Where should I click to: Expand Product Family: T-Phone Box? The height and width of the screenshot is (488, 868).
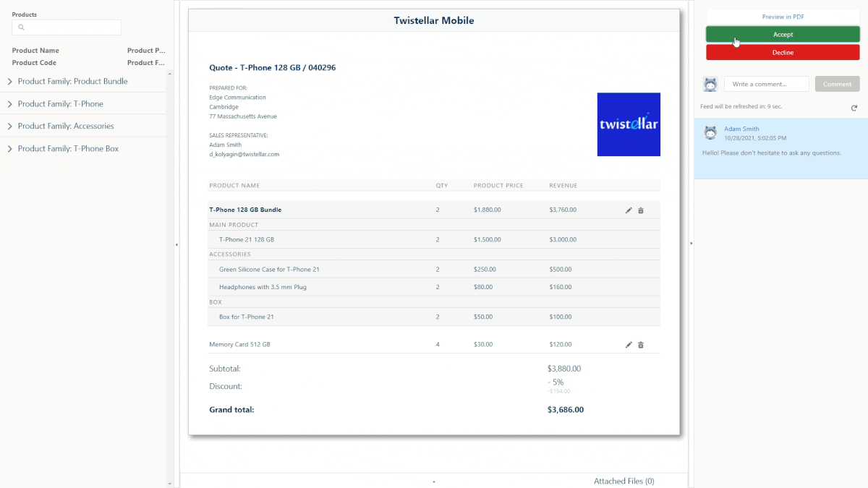pos(10,149)
